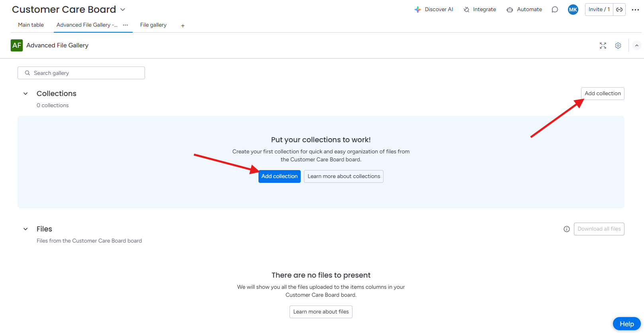
Task: Collapse the Files section chevron
Action: coord(25,229)
